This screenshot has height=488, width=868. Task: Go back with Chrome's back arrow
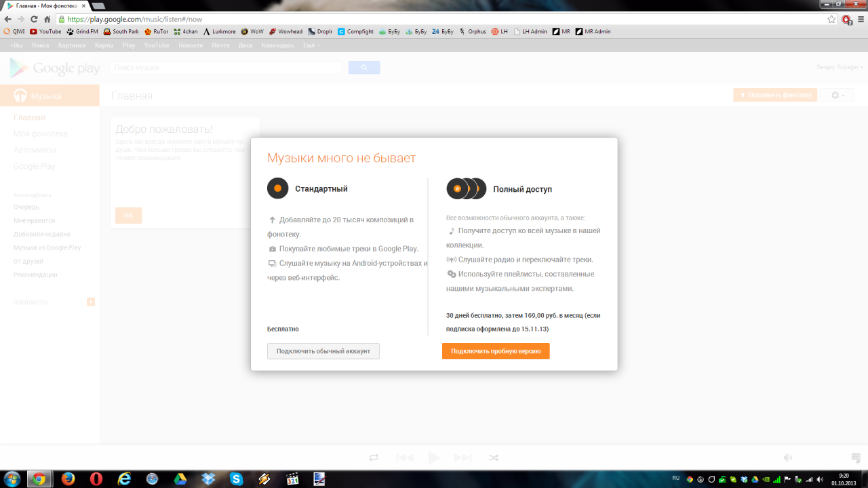[7, 20]
